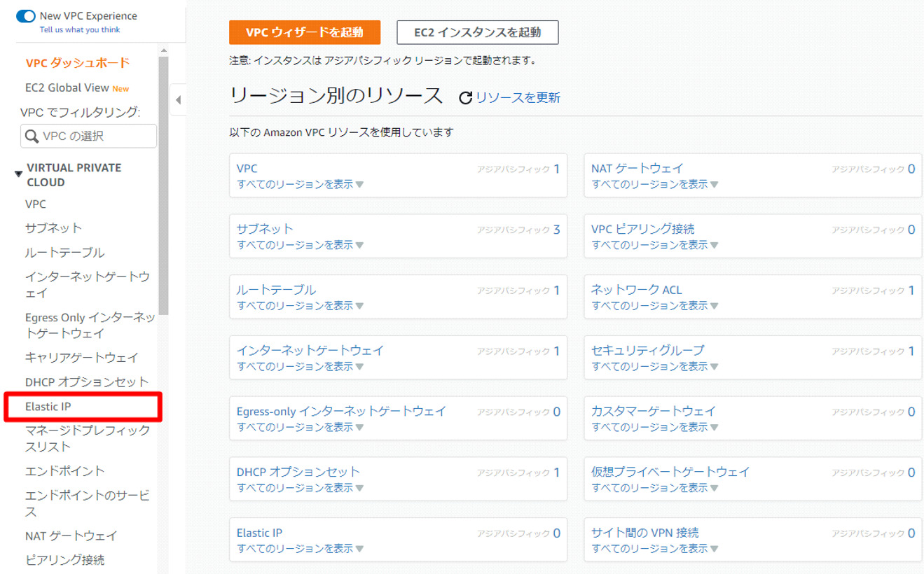
Task: Click the refresh resources icon
Action: coord(465,98)
